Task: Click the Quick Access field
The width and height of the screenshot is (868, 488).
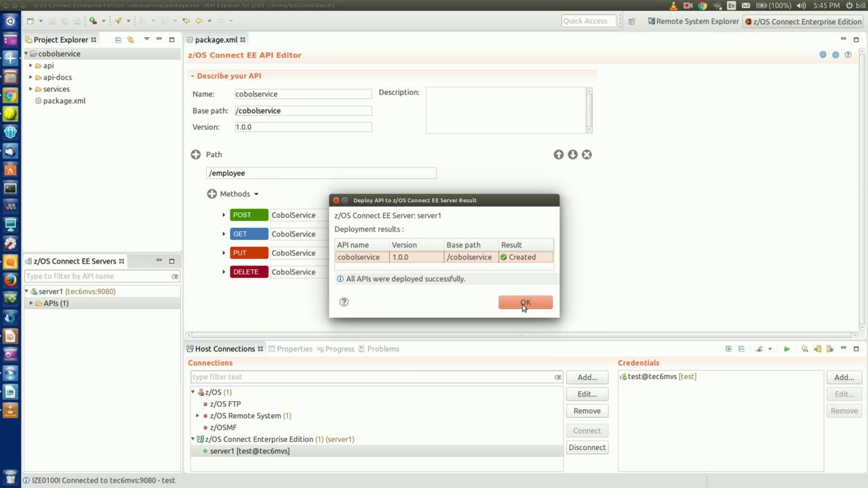Action: [589, 21]
